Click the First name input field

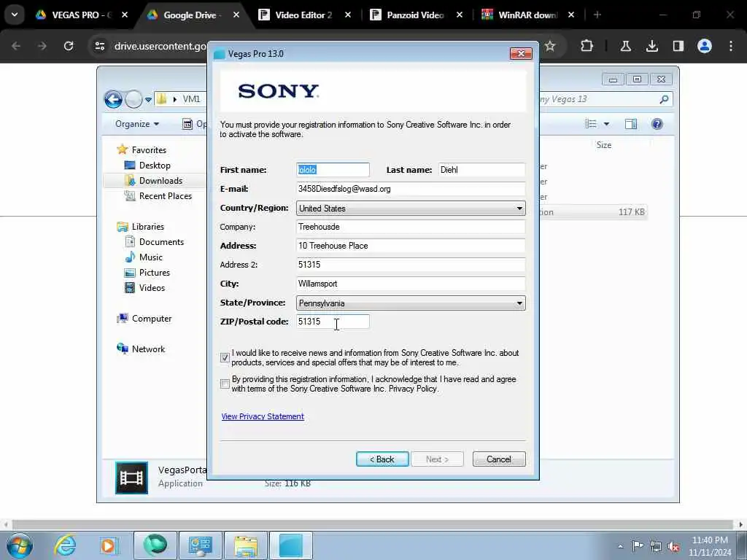pyautogui.click(x=333, y=169)
